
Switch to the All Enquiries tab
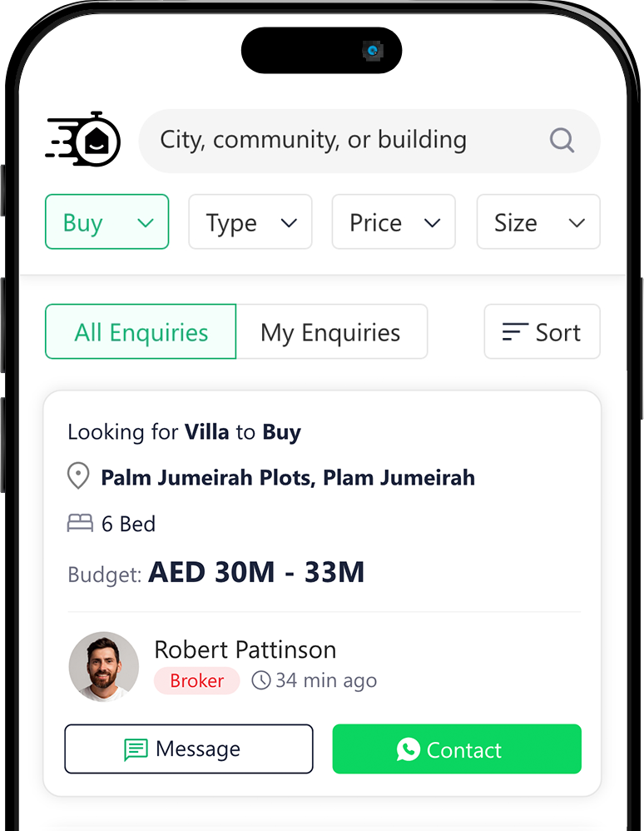click(141, 332)
